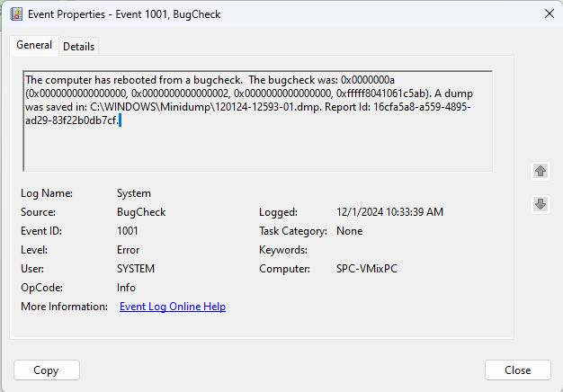Image resolution: width=563 pixels, height=392 pixels.
Task: Open the Event Log Online Help link
Action: tap(173, 307)
